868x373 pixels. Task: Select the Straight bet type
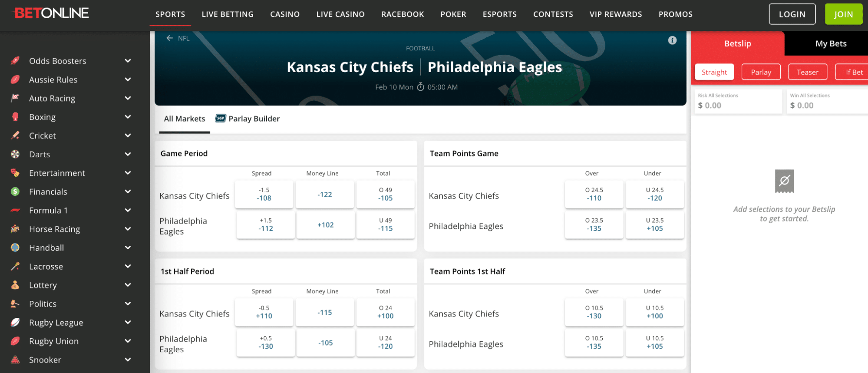coord(714,72)
